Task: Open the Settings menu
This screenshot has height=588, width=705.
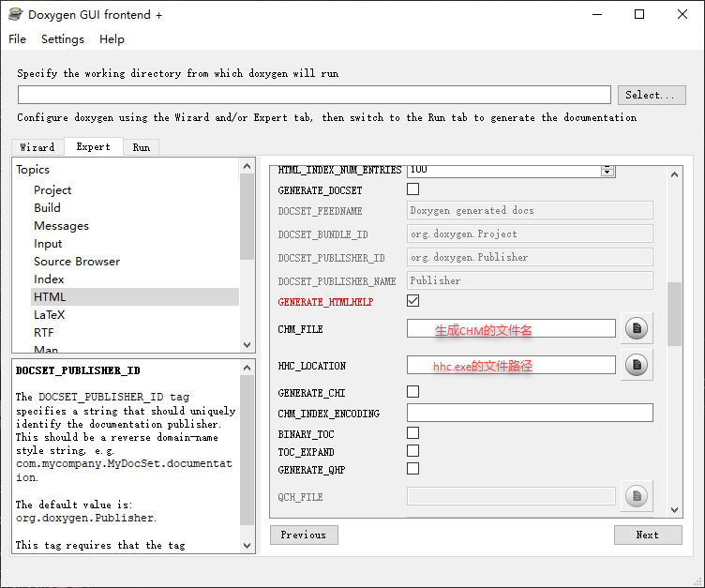Action: coord(63,39)
